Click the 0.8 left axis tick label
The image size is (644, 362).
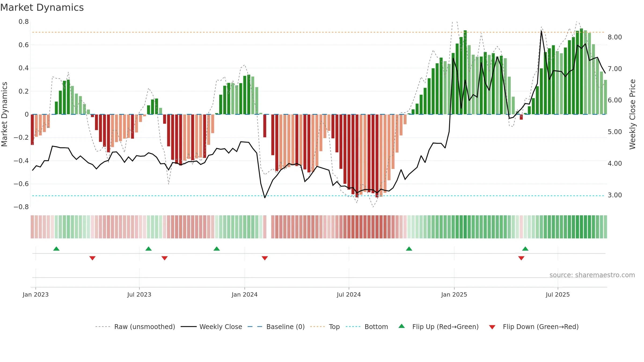[24, 21]
